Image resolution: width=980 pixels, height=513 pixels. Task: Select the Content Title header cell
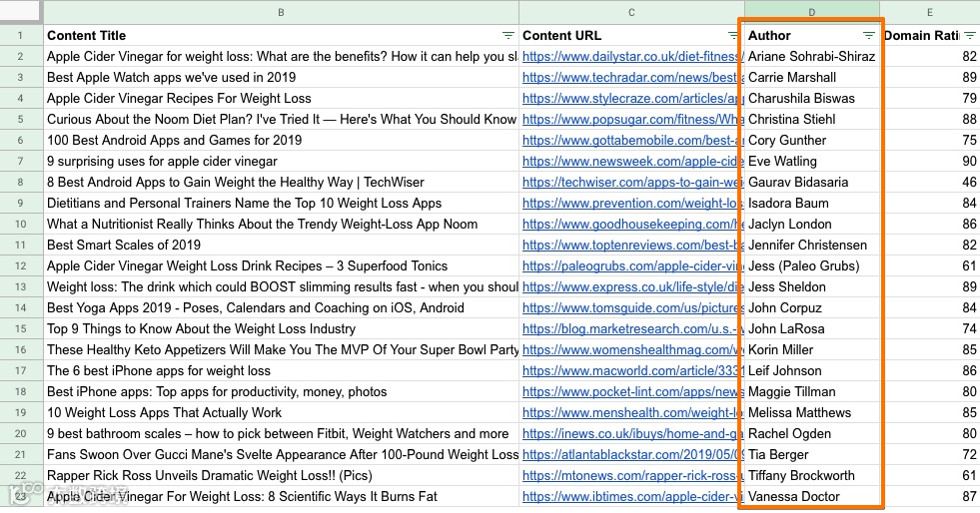tap(282, 36)
